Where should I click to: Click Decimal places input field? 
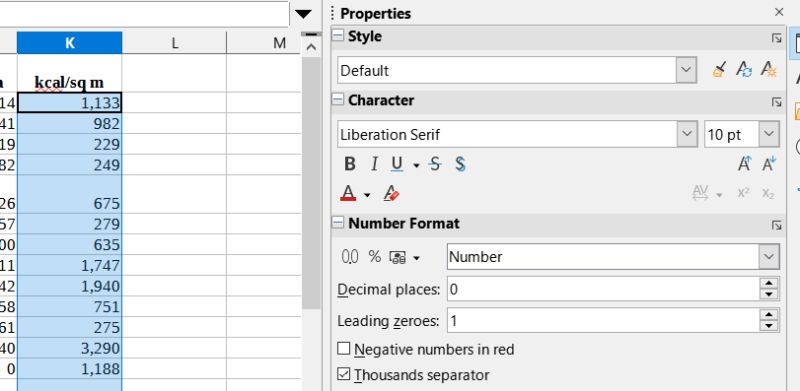[604, 289]
